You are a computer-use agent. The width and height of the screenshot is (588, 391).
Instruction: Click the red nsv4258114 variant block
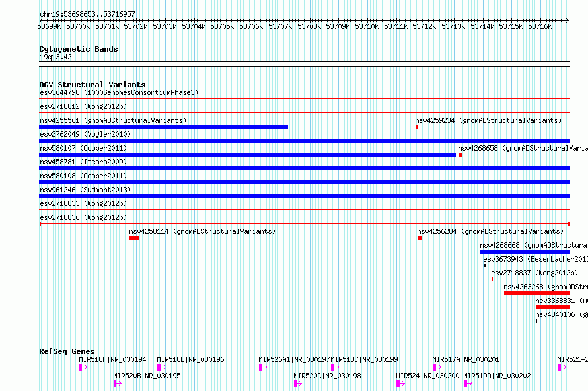coord(134,238)
